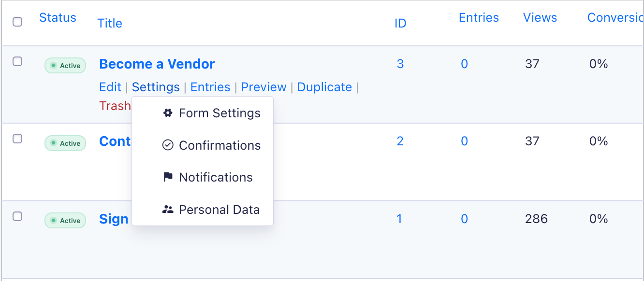Click the Duplicate link for Become a Vendor
The width and height of the screenshot is (644, 281).
pos(324,87)
